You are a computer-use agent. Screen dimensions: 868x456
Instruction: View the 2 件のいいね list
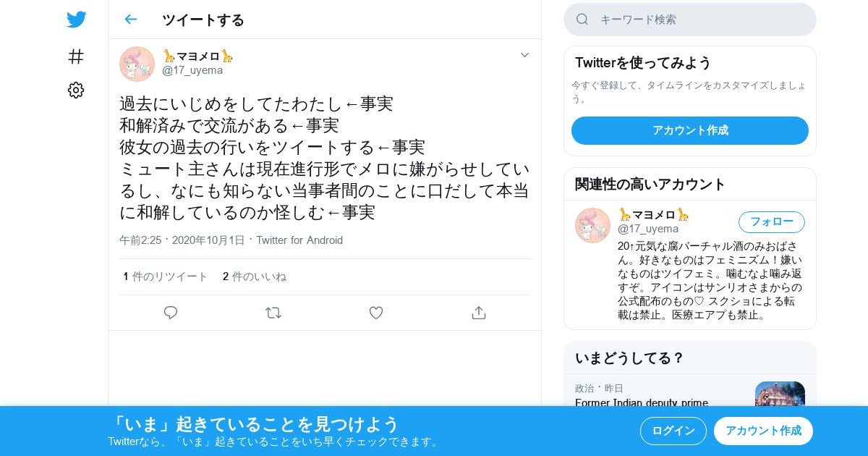tap(255, 276)
